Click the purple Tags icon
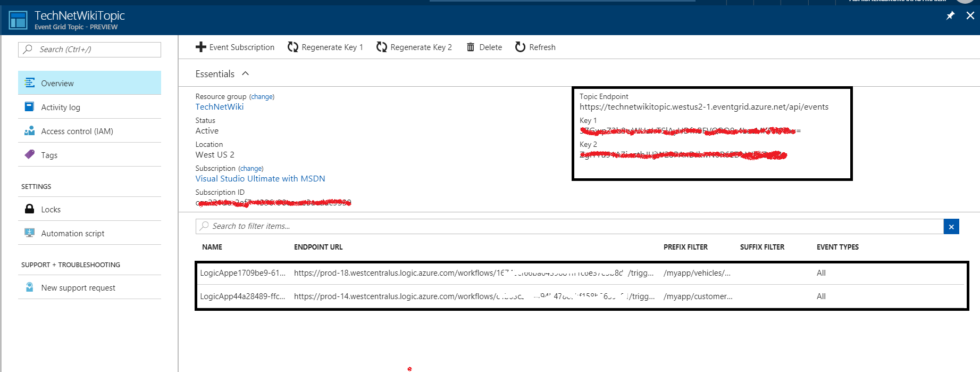This screenshot has height=372, width=980. [30, 154]
